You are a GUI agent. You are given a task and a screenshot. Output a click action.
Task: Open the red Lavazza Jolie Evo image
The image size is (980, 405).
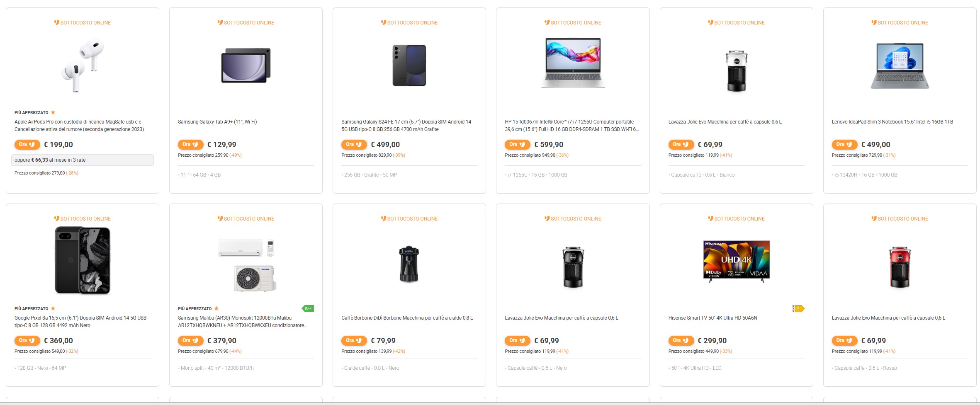coord(900,267)
